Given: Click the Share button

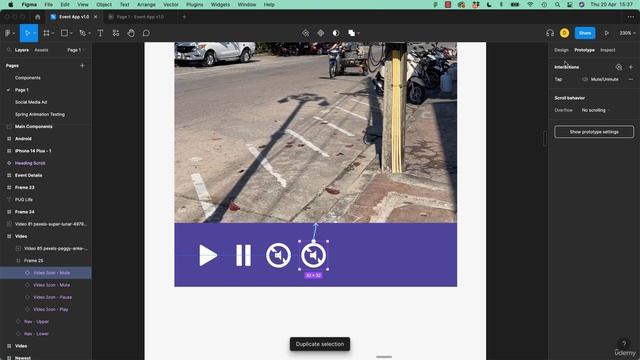Looking at the screenshot, I should click(585, 33).
